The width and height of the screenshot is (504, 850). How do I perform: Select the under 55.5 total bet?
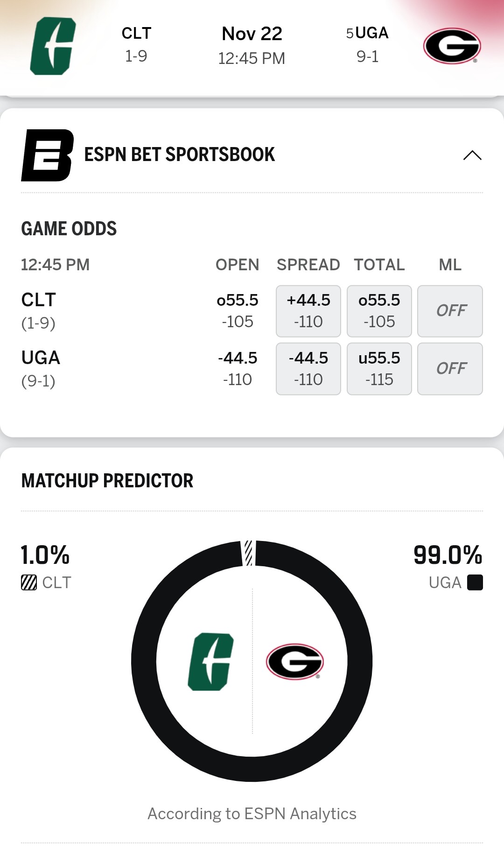click(x=379, y=369)
